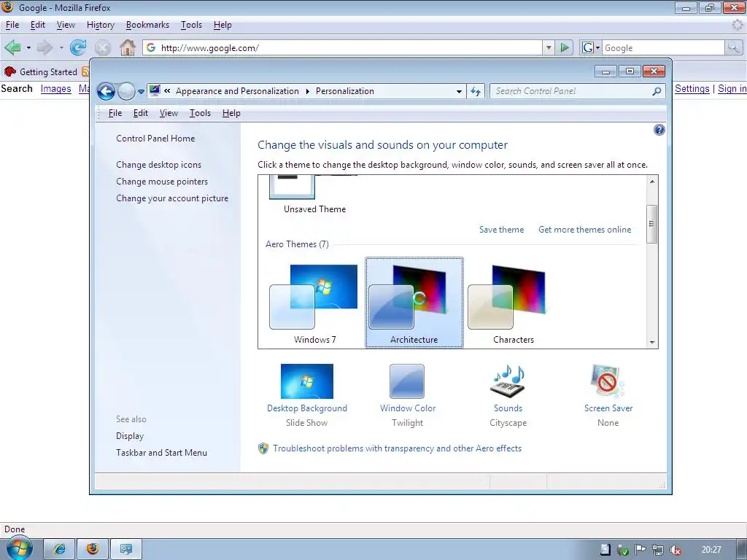
Task: Click the Windows Start orb
Action: [19, 548]
